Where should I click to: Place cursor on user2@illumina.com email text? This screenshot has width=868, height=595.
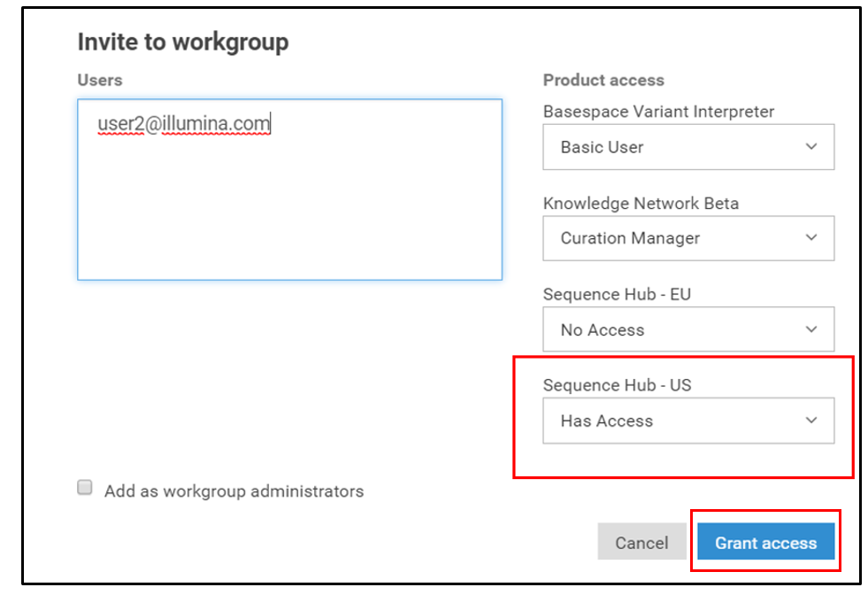(184, 124)
